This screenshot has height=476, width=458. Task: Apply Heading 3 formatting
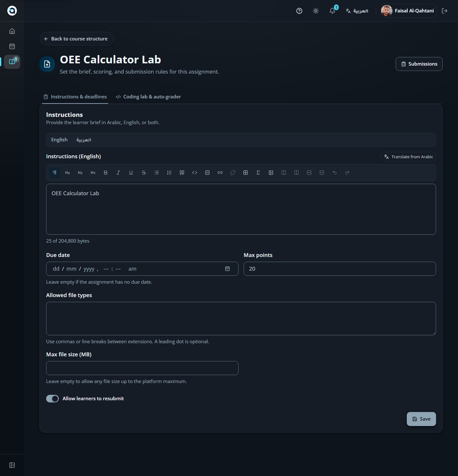[80, 173]
